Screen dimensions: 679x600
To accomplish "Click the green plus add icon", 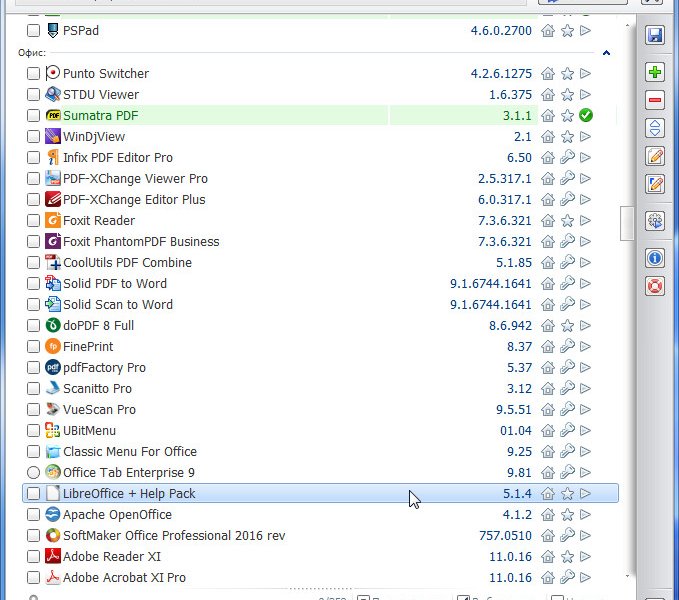I will click(655, 72).
